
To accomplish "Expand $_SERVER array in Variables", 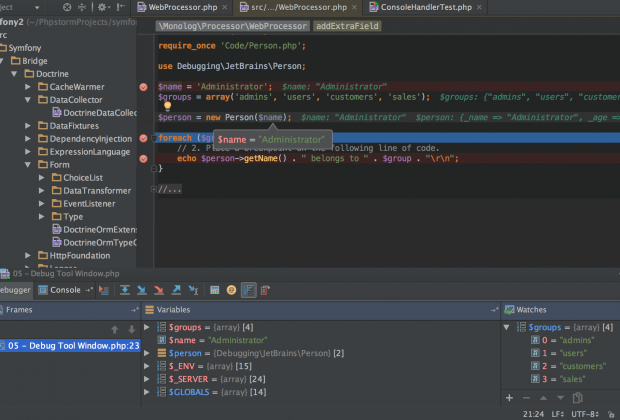I will (x=147, y=379).
